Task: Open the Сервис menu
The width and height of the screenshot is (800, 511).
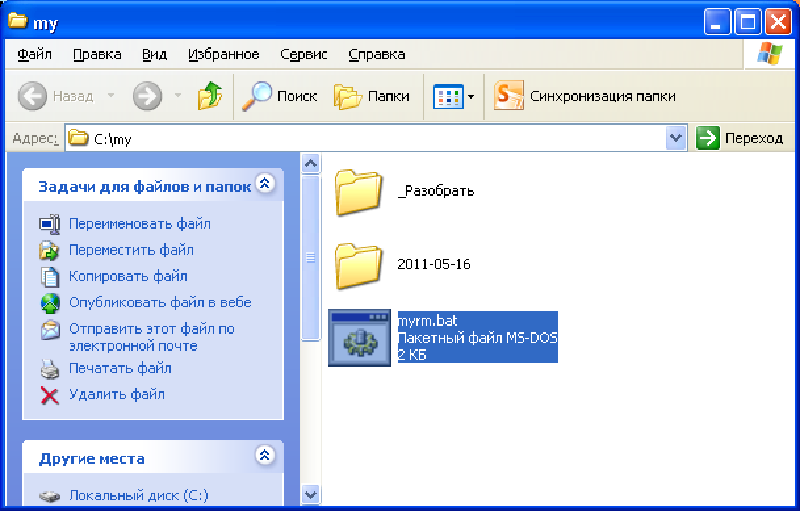Action: pyautogui.click(x=303, y=54)
